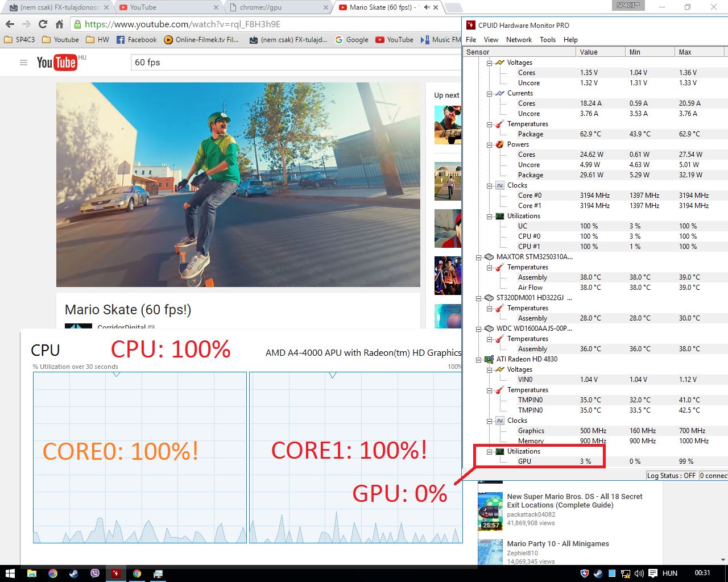Click the packattack04082 channel name
This screenshot has width=728, height=582.
531,514
